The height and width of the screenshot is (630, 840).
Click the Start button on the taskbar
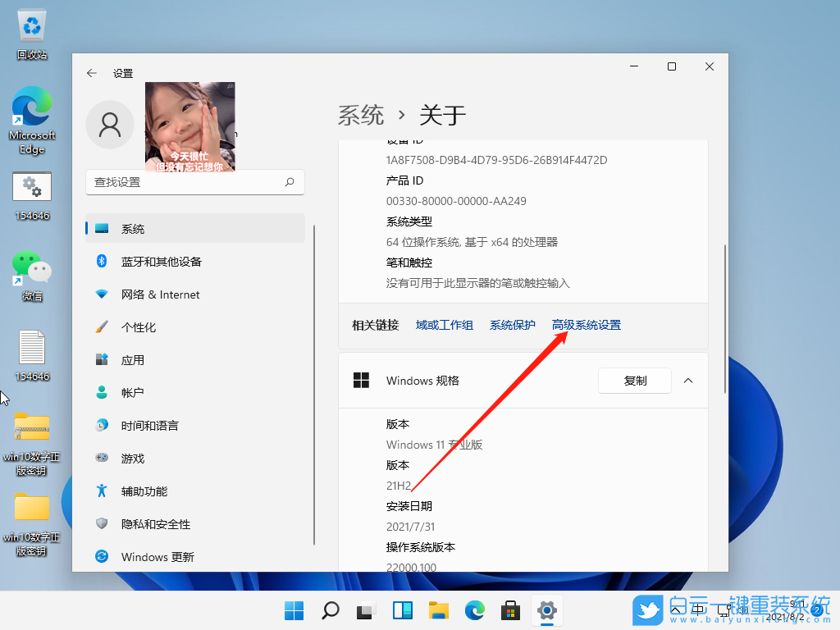(293, 610)
